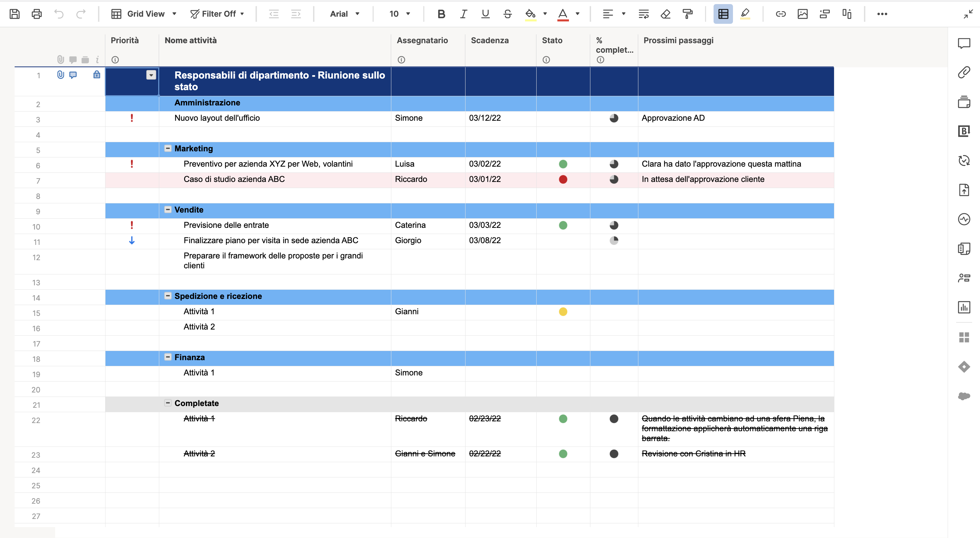
Task: Collapse the toolbar with the shrink arrows
Action: tap(968, 14)
